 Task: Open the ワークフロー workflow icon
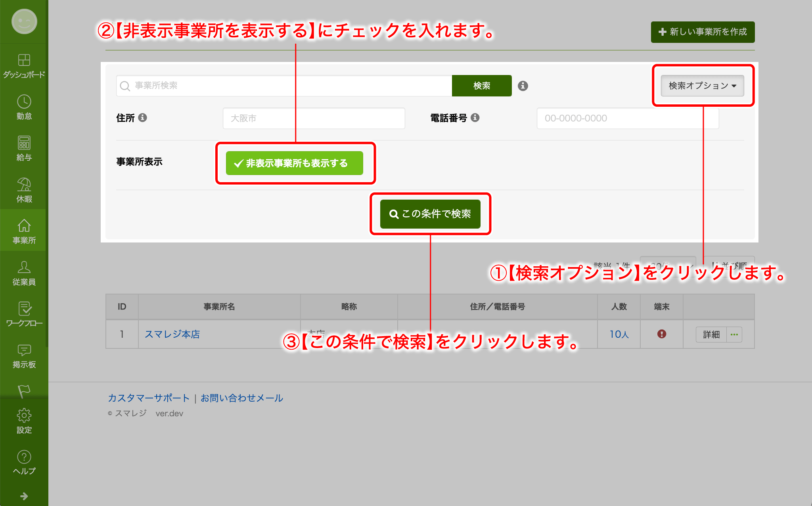pos(25,308)
